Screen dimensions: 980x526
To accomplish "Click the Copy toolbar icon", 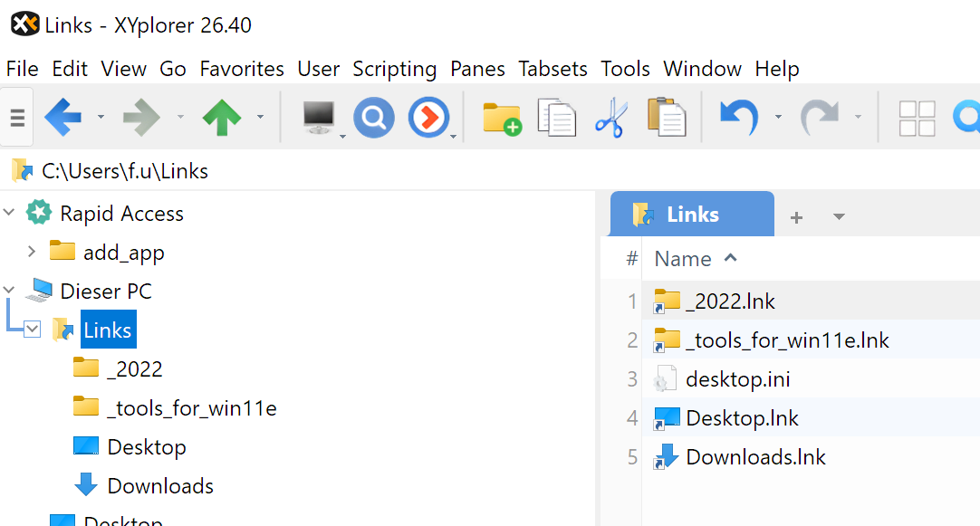I will point(556,118).
